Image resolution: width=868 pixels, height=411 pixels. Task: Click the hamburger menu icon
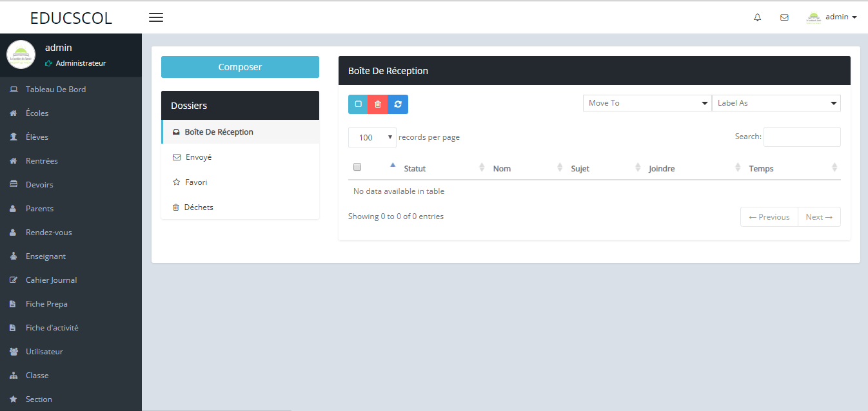point(156,17)
